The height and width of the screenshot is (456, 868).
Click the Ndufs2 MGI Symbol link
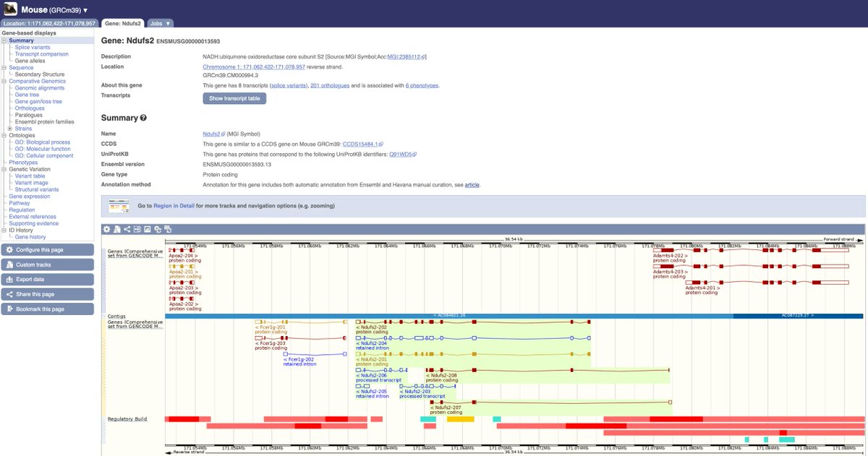coord(215,134)
